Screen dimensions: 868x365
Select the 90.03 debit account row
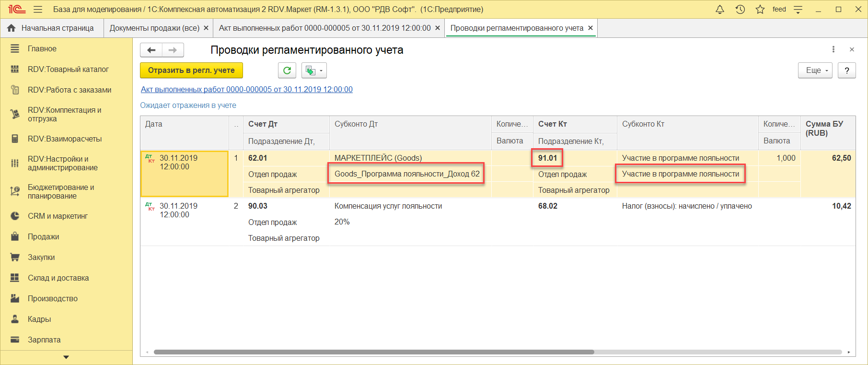coord(258,206)
